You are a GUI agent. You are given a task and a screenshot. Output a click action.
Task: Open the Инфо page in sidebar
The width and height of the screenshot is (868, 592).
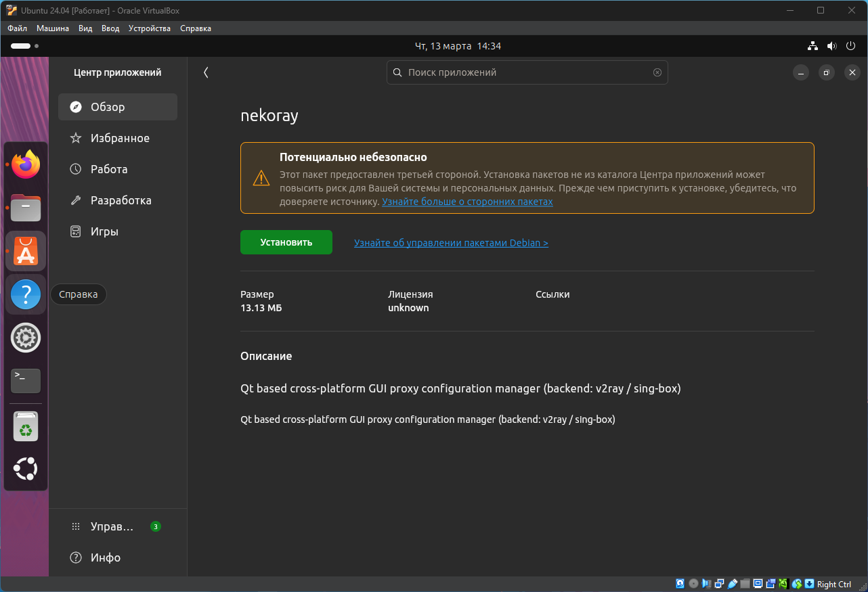118,557
